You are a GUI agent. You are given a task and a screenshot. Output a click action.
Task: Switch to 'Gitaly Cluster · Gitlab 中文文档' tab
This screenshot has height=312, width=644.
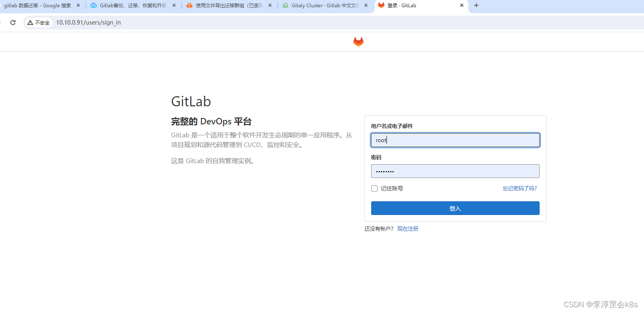click(325, 6)
